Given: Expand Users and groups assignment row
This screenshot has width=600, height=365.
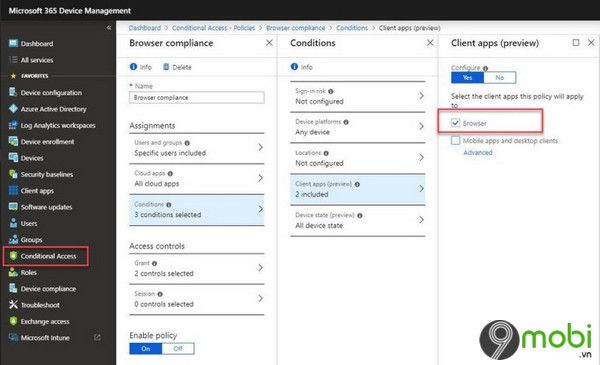Looking at the screenshot, I should 197,148.
